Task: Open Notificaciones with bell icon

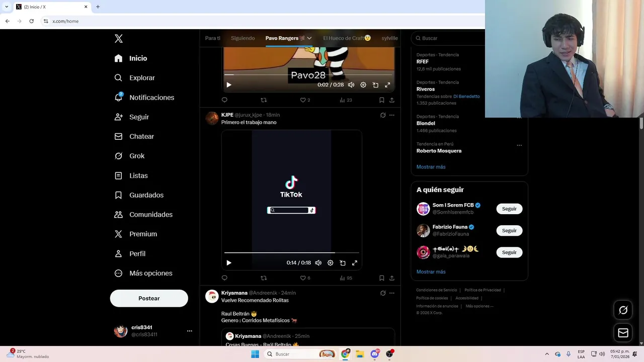Action: [x=144, y=98]
